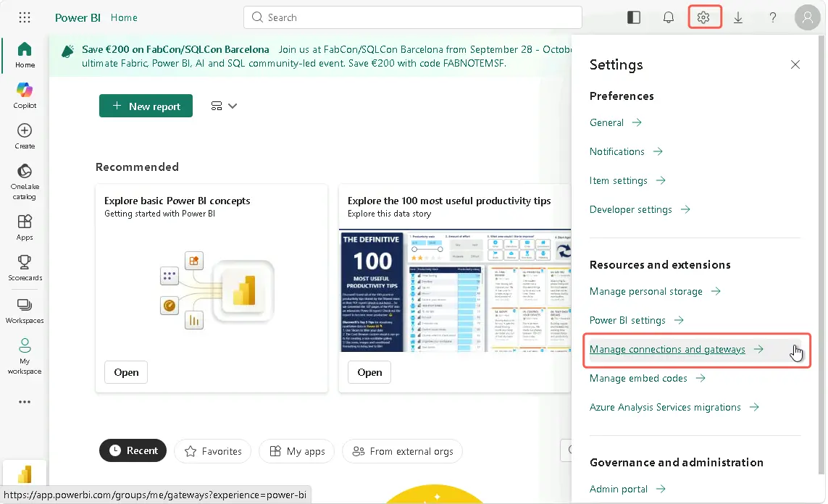Image resolution: width=828 pixels, height=504 pixels.
Task: Show more sidebar options ellipsis
Action: click(x=25, y=402)
